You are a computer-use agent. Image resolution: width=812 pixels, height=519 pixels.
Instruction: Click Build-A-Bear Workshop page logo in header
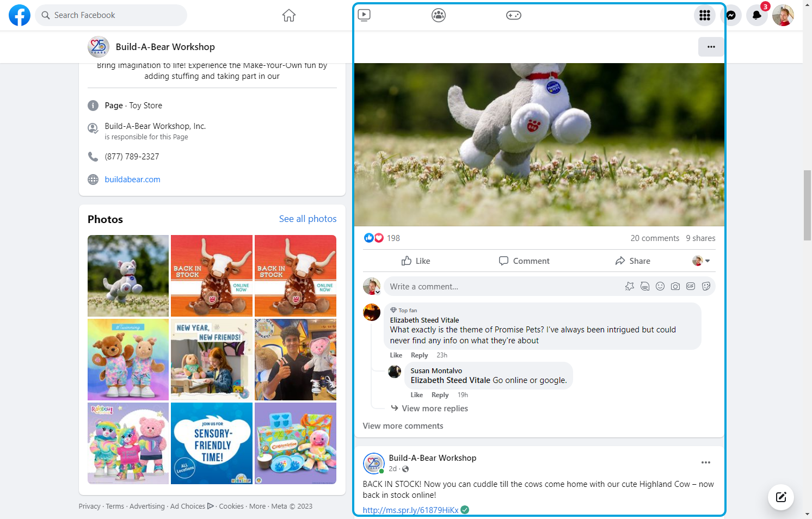click(x=99, y=47)
